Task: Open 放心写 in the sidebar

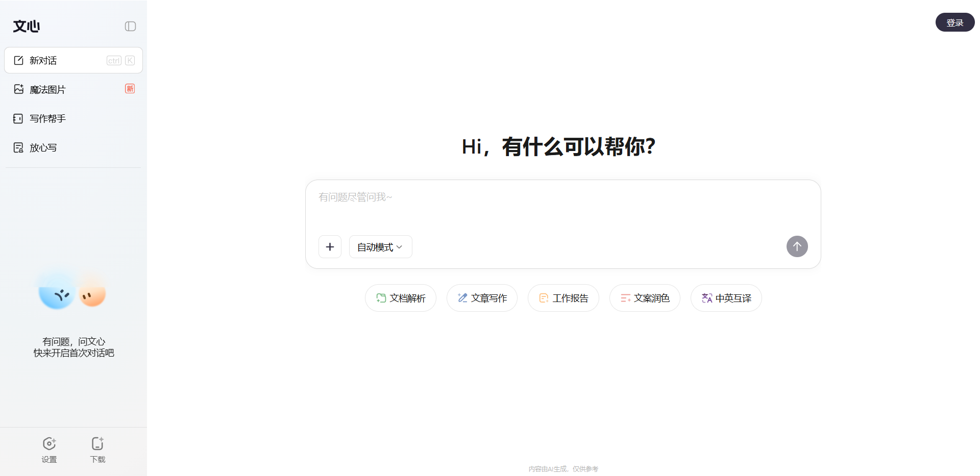Action: (42, 147)
